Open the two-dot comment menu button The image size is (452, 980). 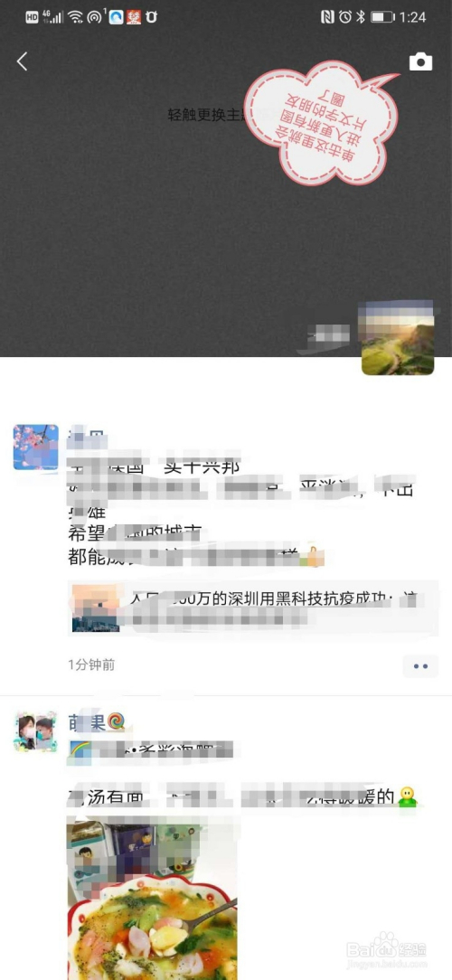pyautogui.click(x=420, y=666)
